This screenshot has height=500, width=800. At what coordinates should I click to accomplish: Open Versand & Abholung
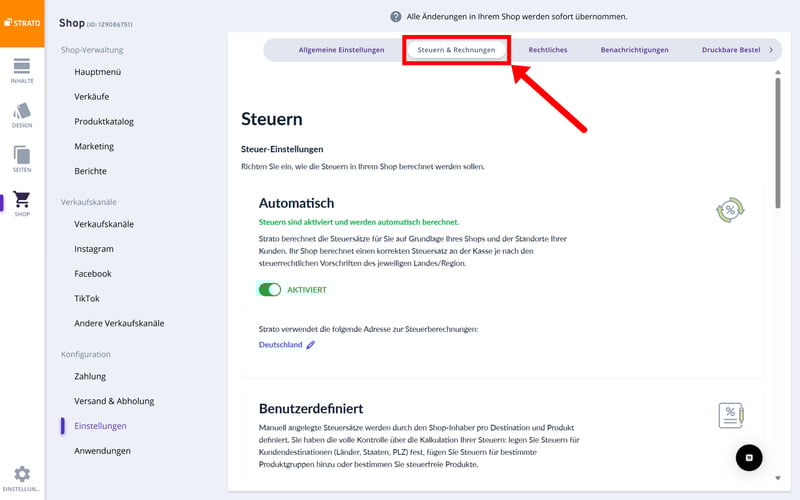114,401
